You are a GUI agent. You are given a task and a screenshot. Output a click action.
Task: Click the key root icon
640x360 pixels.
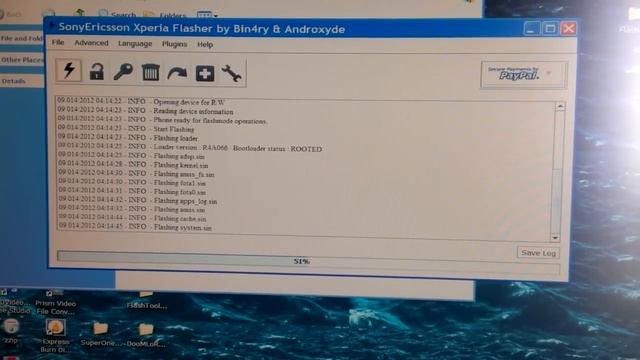click(123, 72)
